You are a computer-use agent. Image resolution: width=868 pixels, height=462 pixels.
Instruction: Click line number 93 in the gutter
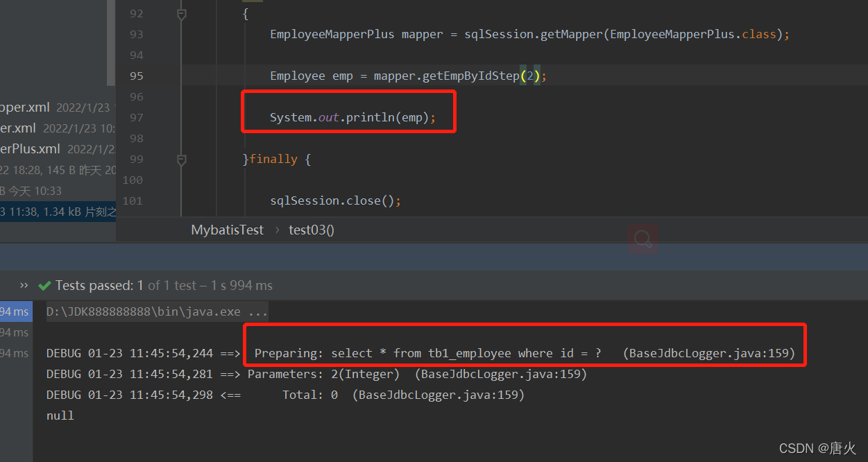point(137,35)
